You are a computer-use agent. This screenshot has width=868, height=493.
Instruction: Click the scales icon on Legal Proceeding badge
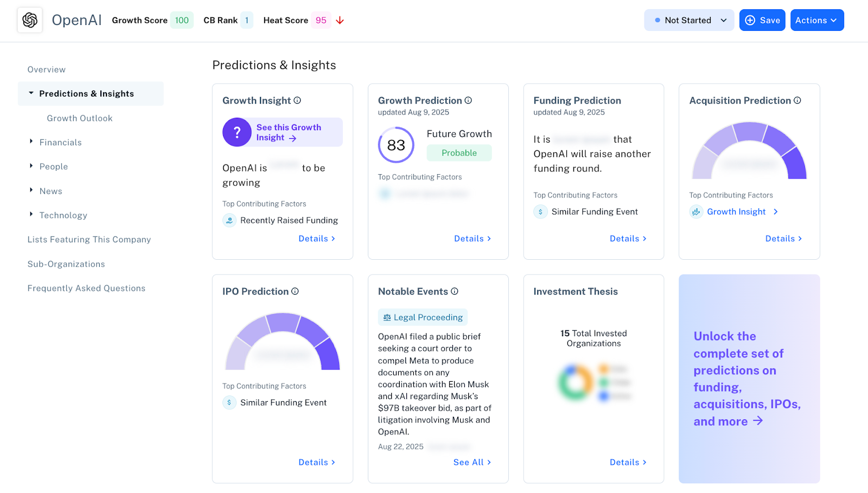(387, 317)
